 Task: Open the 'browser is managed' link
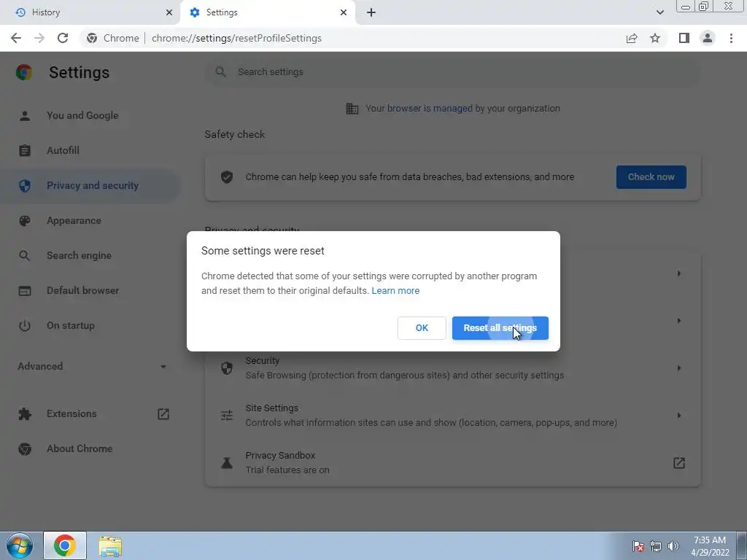[430, 109]
